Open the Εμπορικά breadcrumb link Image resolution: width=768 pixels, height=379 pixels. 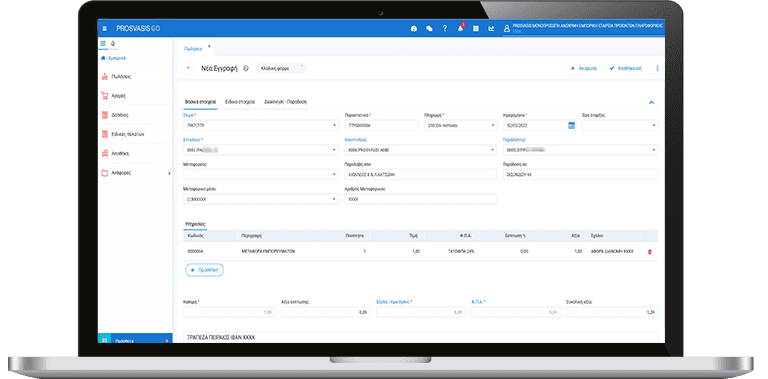click(x=117, y=58)
